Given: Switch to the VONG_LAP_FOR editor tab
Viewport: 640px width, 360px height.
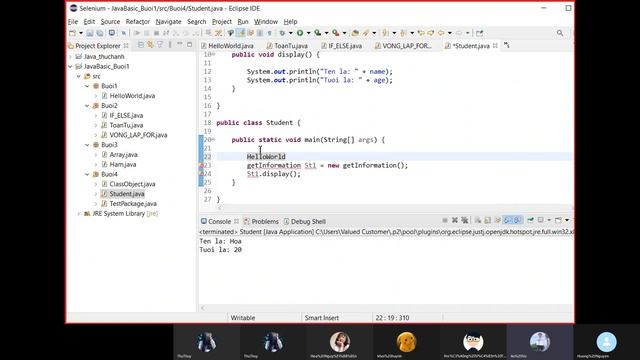Looking at the screenshot, I should click(403, 46).
